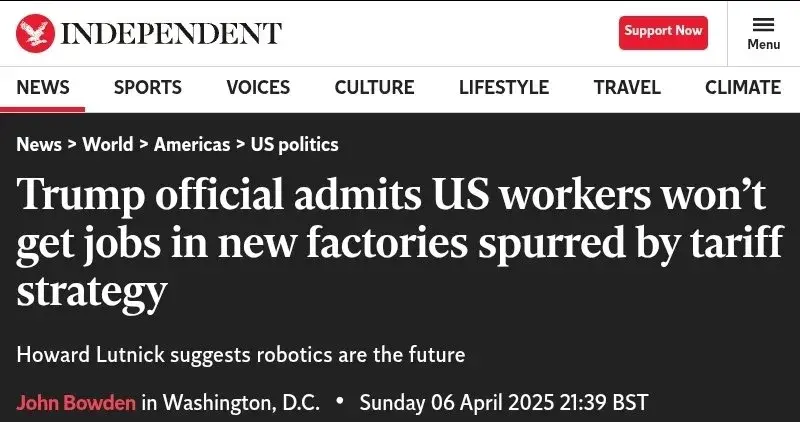Navigate to the Travel tab
The height and width of the screenshot is (422, 800).
tap(627, 87)
